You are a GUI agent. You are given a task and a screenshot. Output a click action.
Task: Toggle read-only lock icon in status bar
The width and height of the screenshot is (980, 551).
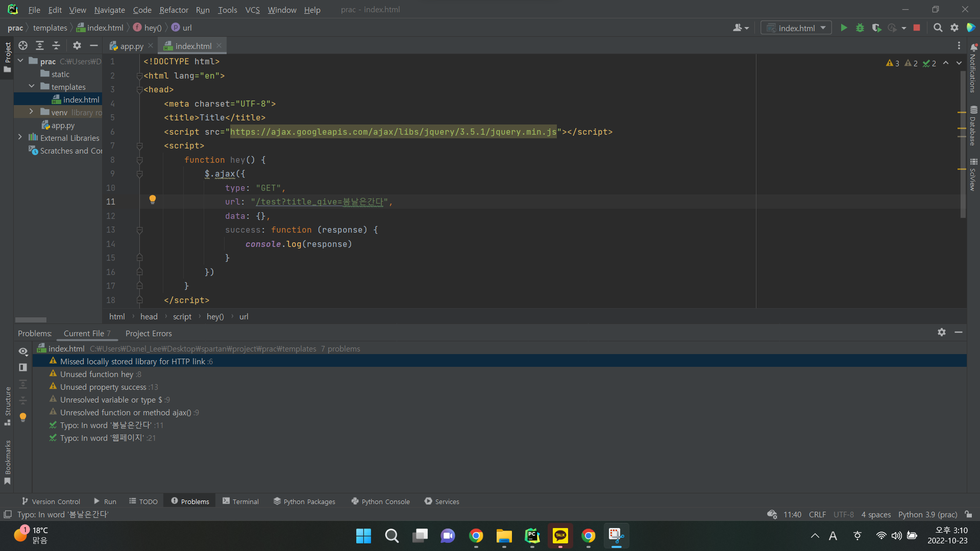click(x=969, y=514)
